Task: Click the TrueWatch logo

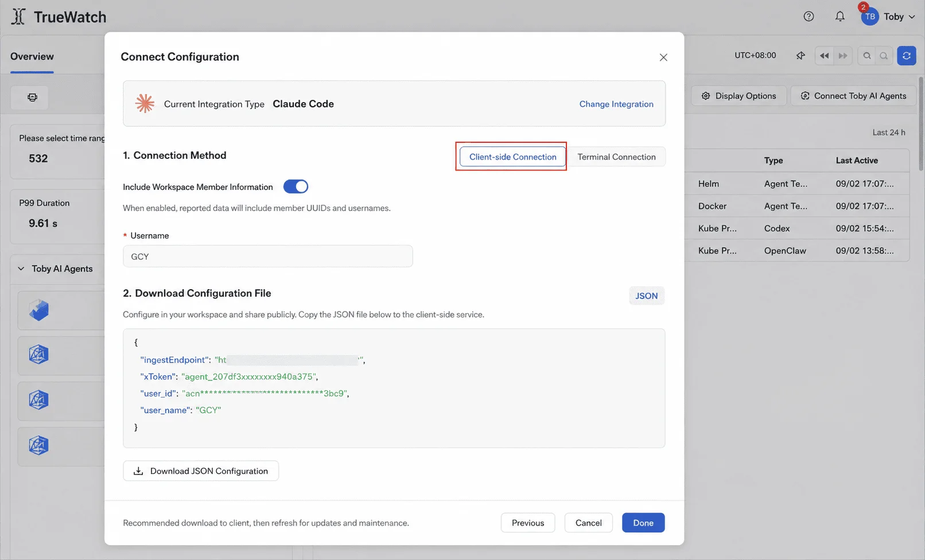Action: tap(59, 17)
